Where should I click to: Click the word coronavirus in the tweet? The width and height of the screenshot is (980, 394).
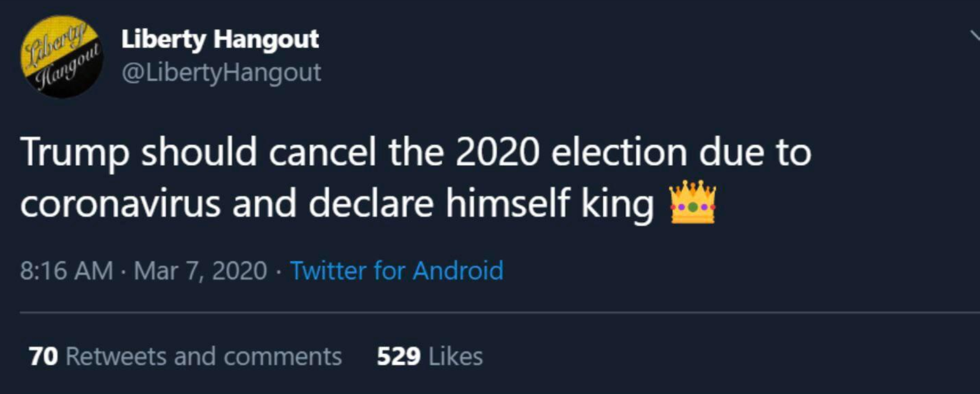point(120,204)
